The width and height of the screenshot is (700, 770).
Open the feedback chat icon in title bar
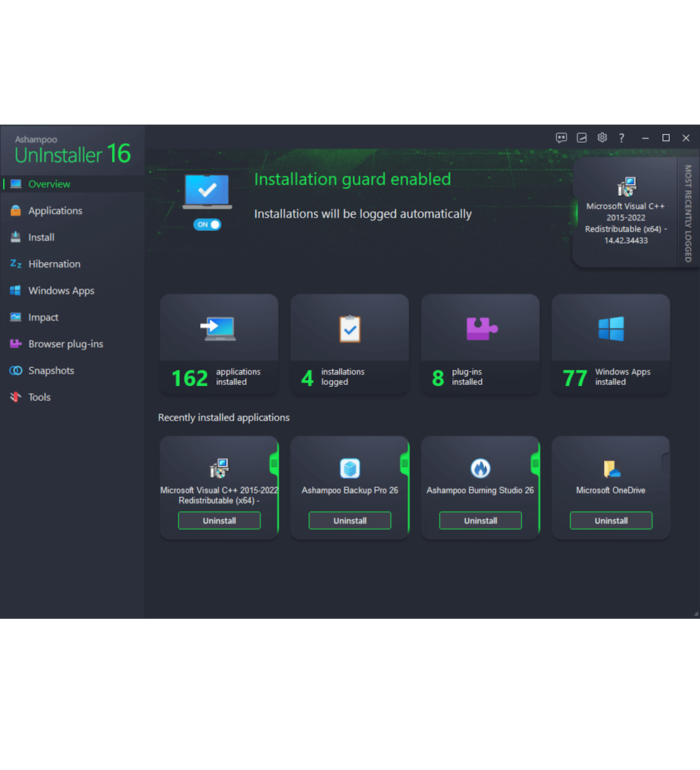[561, 138]
